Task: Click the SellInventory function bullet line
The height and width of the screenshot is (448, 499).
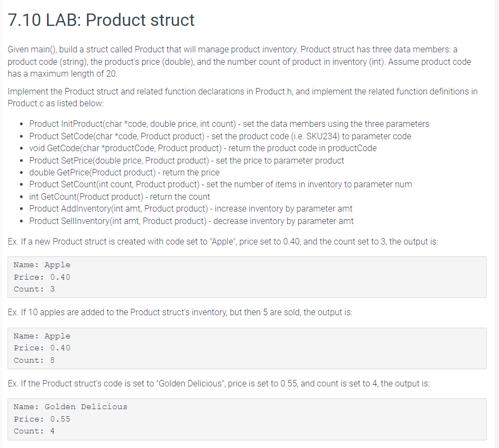Action: 191,221
